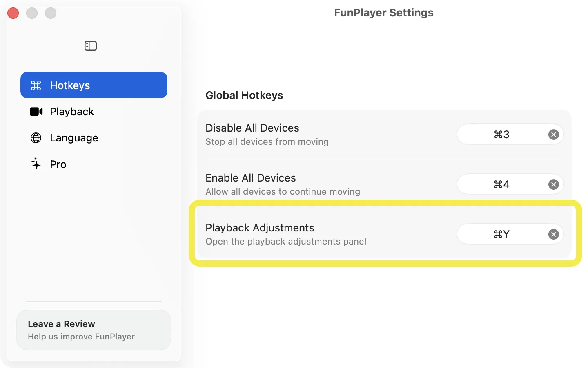The width and height of the screenshot is (588, 368).
Task: Click the clear icon on the ⌘Y shortcut
Action: click(554, 234)
